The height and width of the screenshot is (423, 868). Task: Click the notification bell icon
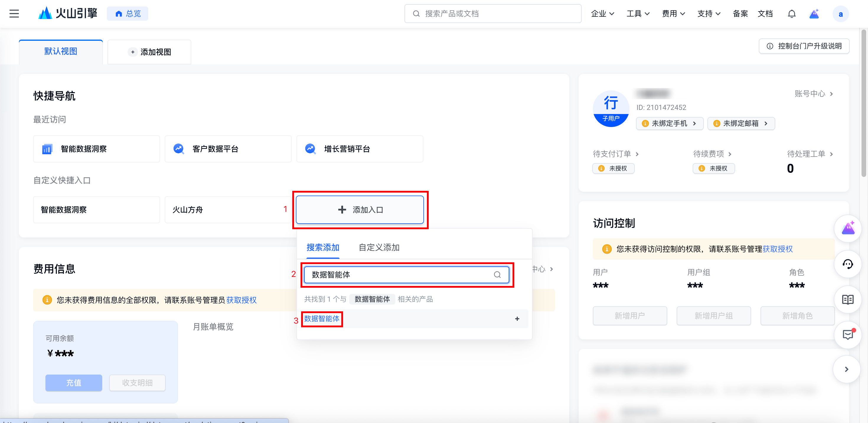(x=792, y=14)
